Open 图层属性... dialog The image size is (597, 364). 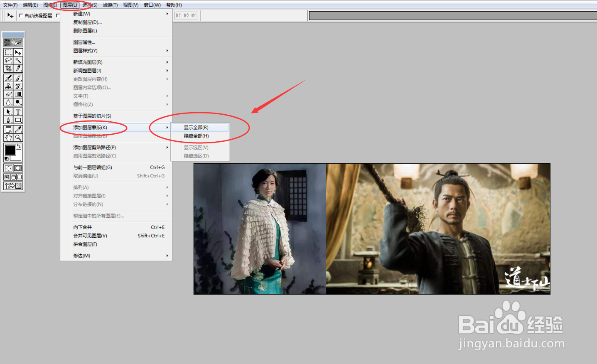(116, 42)
